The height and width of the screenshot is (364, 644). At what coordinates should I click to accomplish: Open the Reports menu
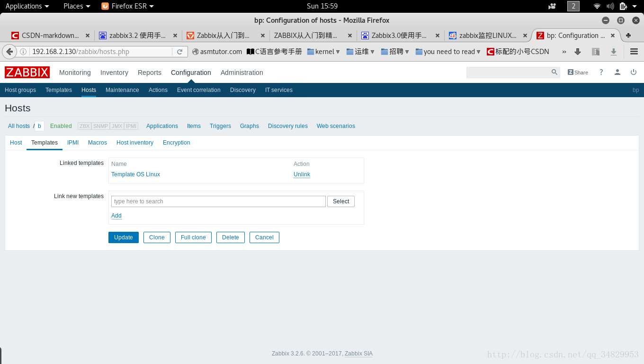tap(150, 73)
